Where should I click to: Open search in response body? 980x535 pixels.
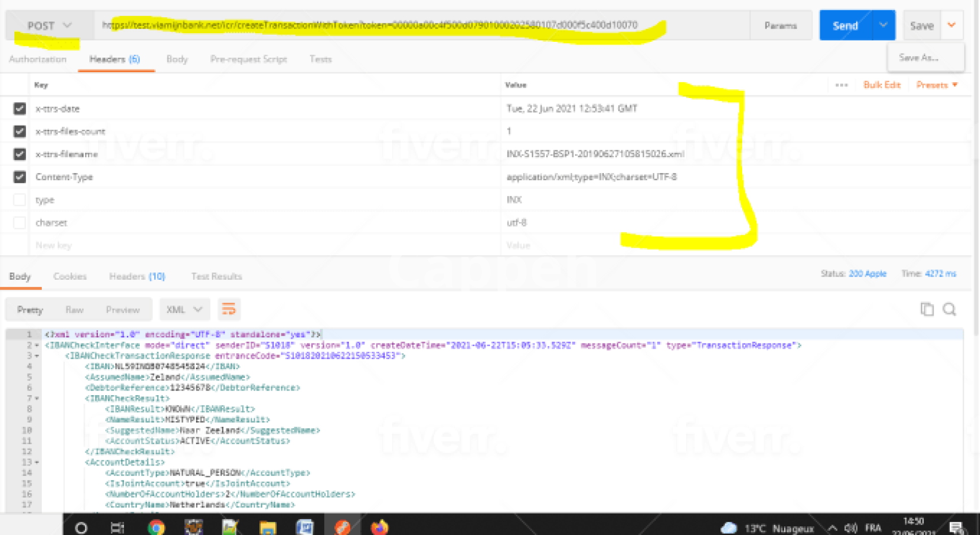click(x=949, y=309)
